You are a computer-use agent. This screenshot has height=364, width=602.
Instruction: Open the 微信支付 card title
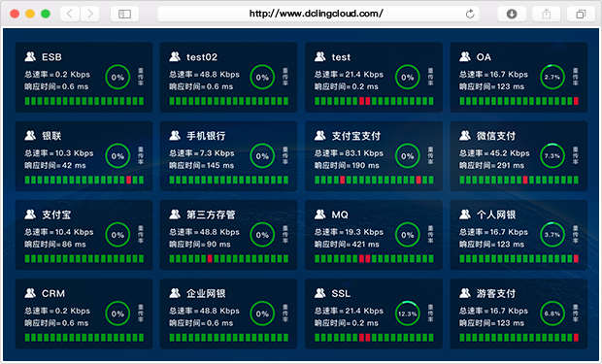(496, 136)
